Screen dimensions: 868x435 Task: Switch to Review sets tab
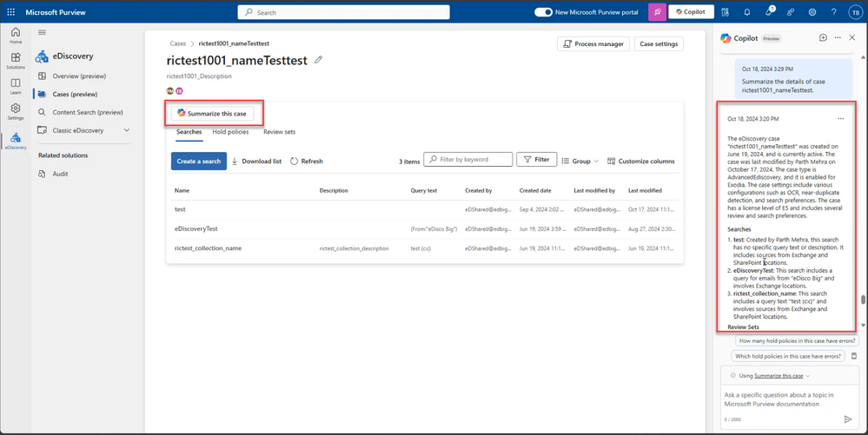pos(279,132)
